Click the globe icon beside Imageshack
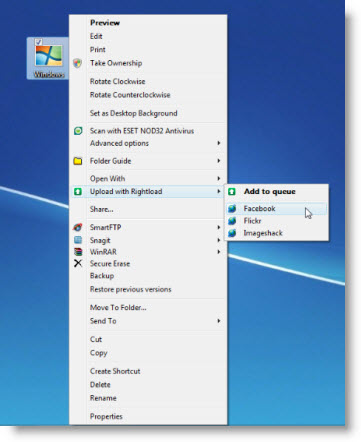The width and height of the screenshot is (361, 442). click(x=232, y=233)
